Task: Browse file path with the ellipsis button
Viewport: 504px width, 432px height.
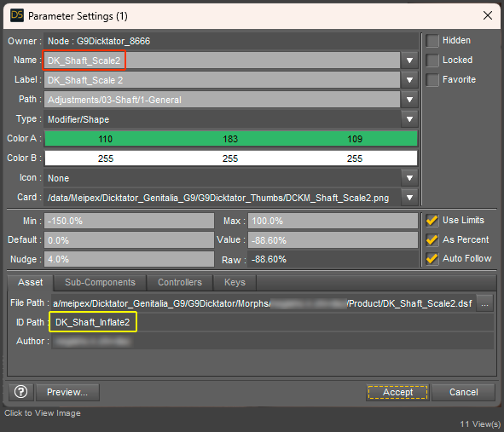Action: (484, 302)
